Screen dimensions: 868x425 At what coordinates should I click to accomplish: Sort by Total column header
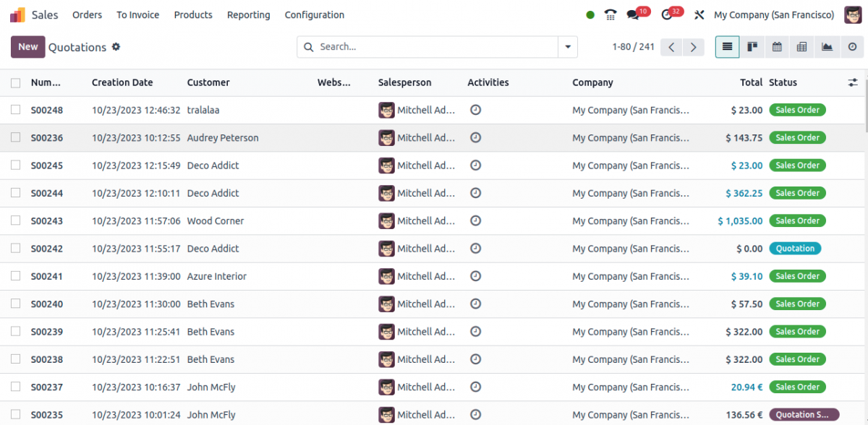[752, 82]
